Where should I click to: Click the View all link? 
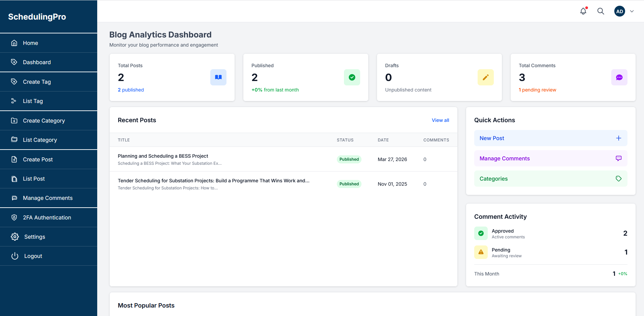click(x=440, y=120)
